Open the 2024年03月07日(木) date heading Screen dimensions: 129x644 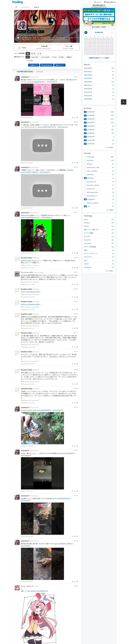click(25, 71)
